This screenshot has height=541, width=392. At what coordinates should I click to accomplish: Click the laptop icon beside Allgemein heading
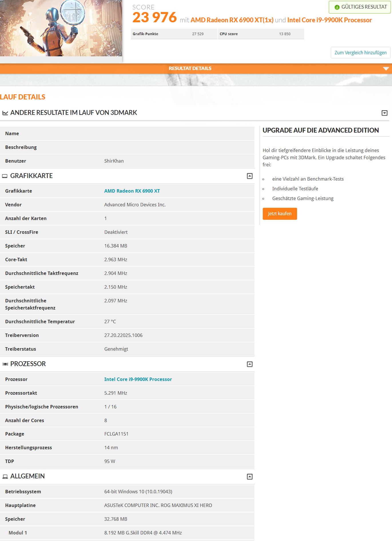point(5,476)
